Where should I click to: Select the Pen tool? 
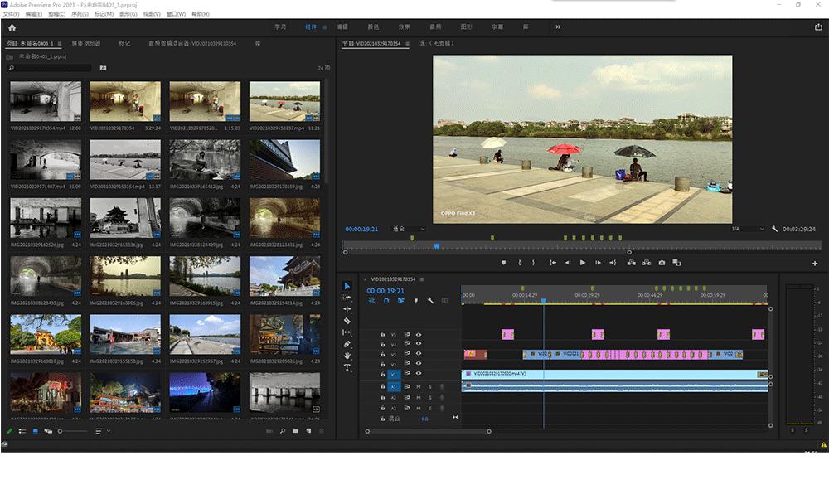coord(347,344)
